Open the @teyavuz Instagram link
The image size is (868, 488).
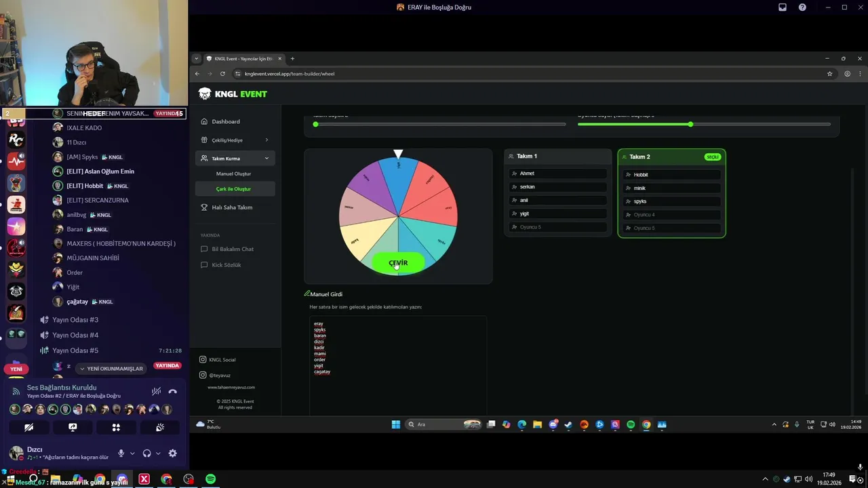(215, 375)
